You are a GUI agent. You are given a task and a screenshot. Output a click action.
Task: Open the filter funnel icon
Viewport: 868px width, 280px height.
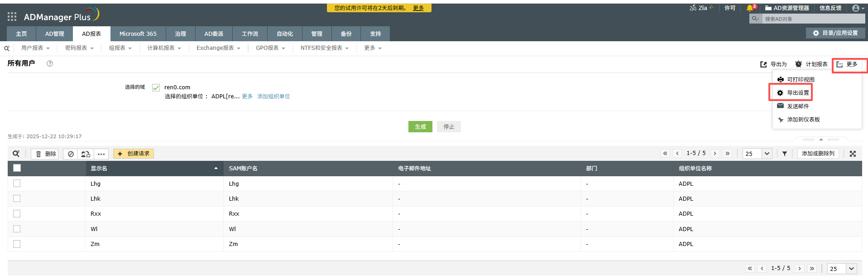click(785, 154)
